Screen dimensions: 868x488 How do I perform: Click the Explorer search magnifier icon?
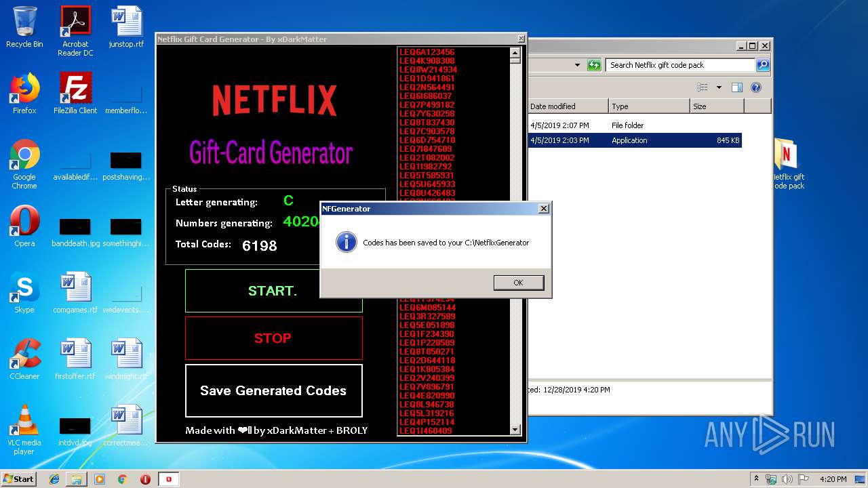(763, 65)
